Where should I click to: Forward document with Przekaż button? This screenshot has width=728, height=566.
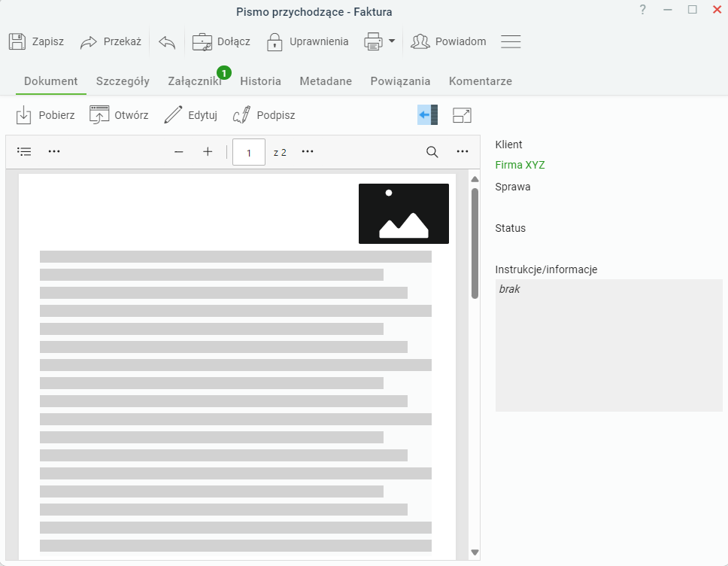point(111,42)
